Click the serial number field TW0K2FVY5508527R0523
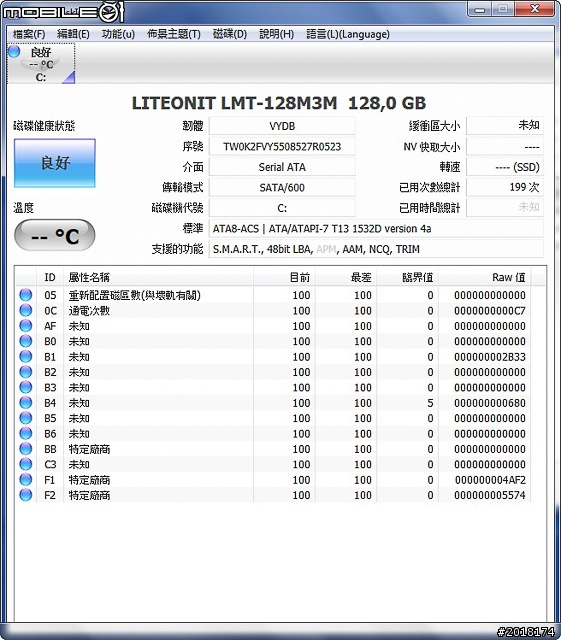Image resolution: width=561 pixels, height=640 pixels. [282, 147]
